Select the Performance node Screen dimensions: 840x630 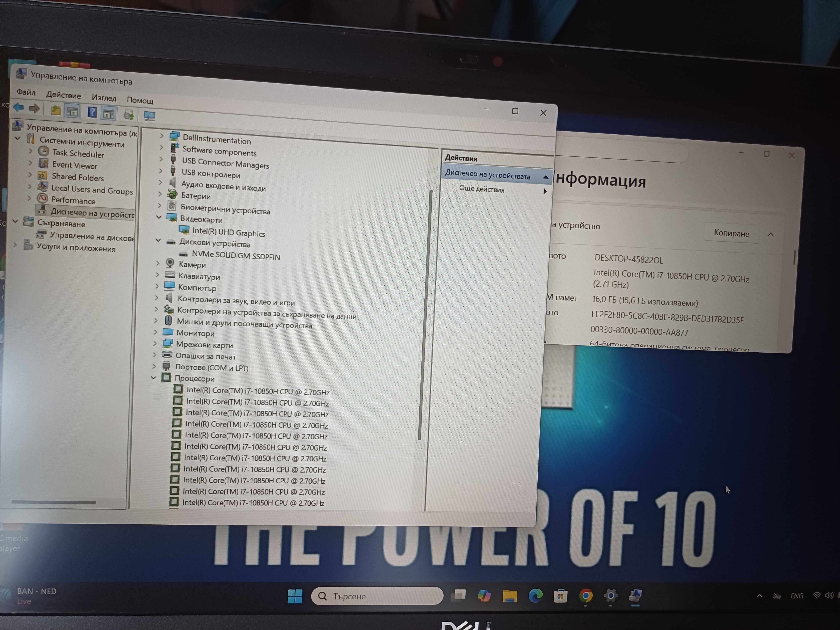[73, 200]
